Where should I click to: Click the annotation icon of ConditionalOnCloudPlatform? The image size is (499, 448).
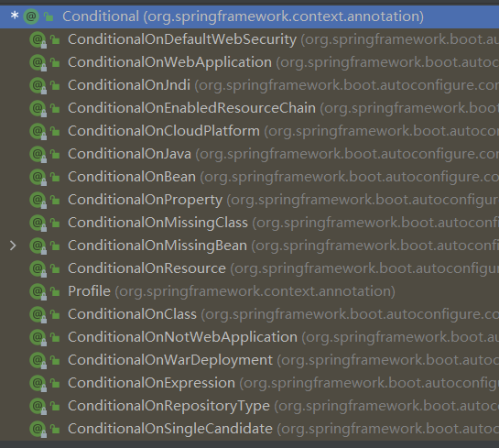point(38,132)
